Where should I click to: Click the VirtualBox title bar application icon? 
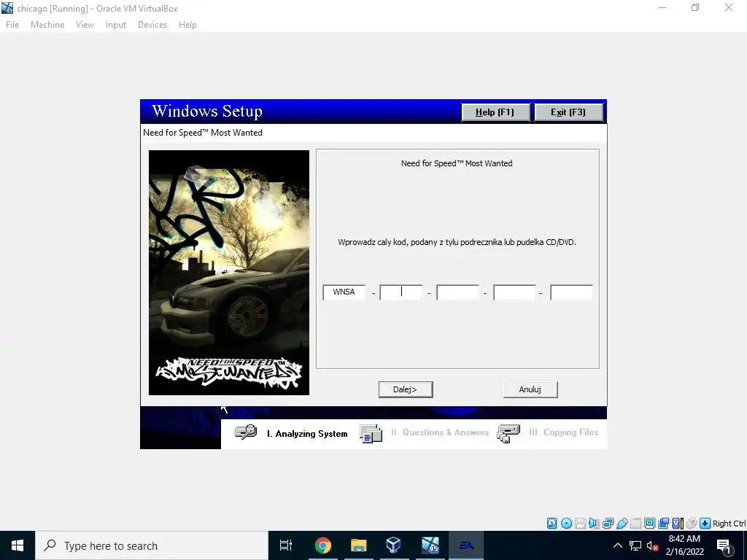[7, 8]
